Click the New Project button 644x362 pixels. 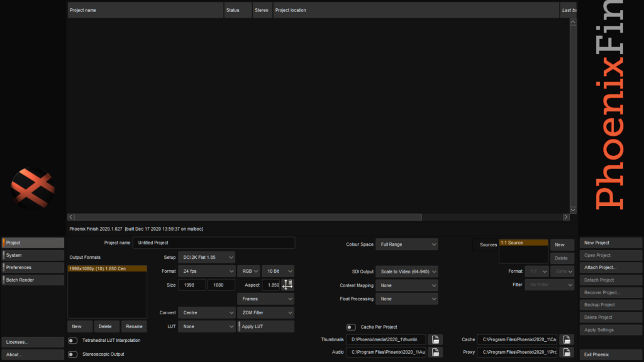[611, 243]
